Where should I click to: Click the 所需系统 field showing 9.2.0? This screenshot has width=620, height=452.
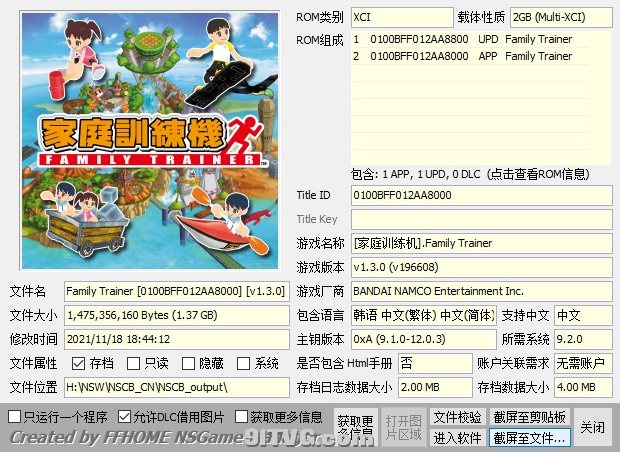[x=583, y=339]
